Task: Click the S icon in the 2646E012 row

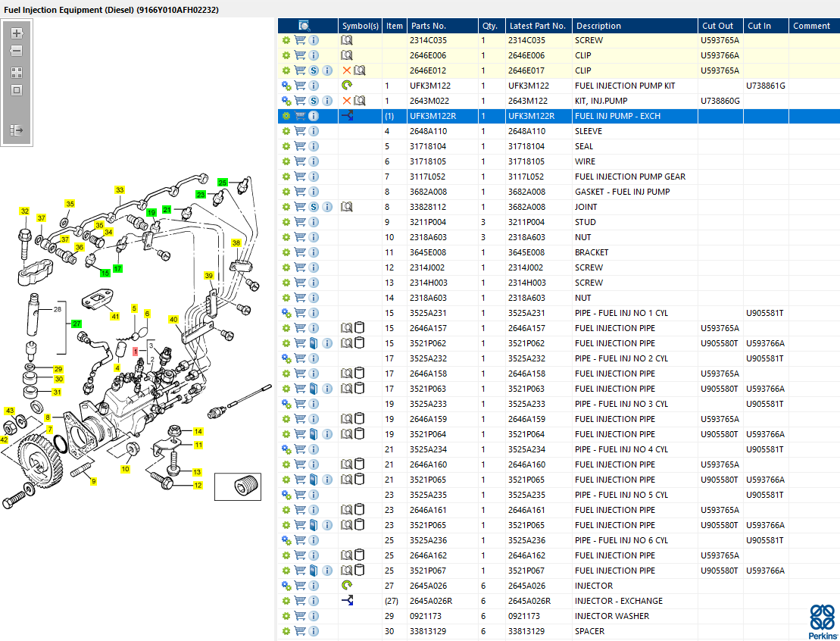Action: [314, 70]
